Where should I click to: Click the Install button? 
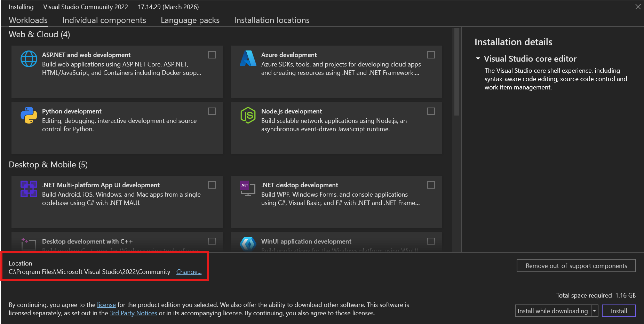point(619,311)
